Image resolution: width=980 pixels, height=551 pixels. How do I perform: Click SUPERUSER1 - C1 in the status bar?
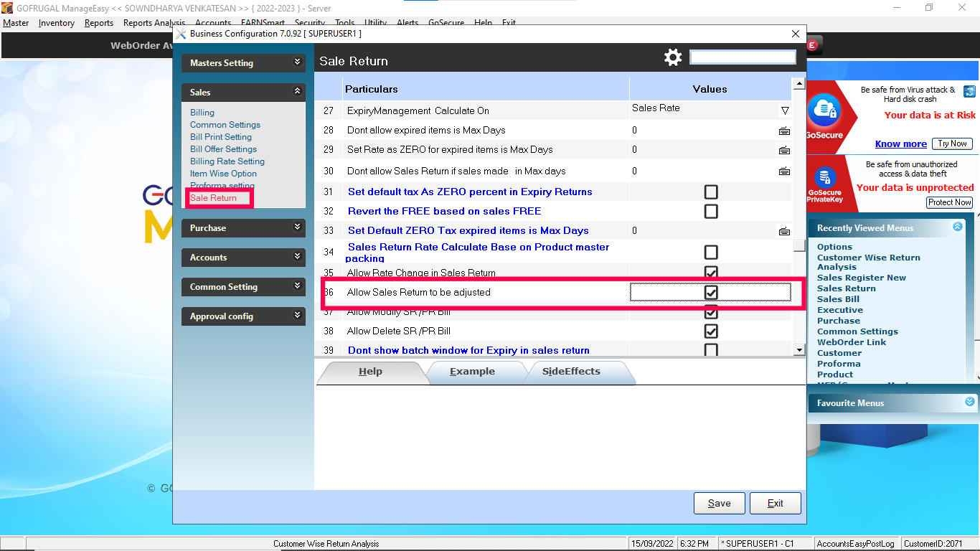click(763, 544)
